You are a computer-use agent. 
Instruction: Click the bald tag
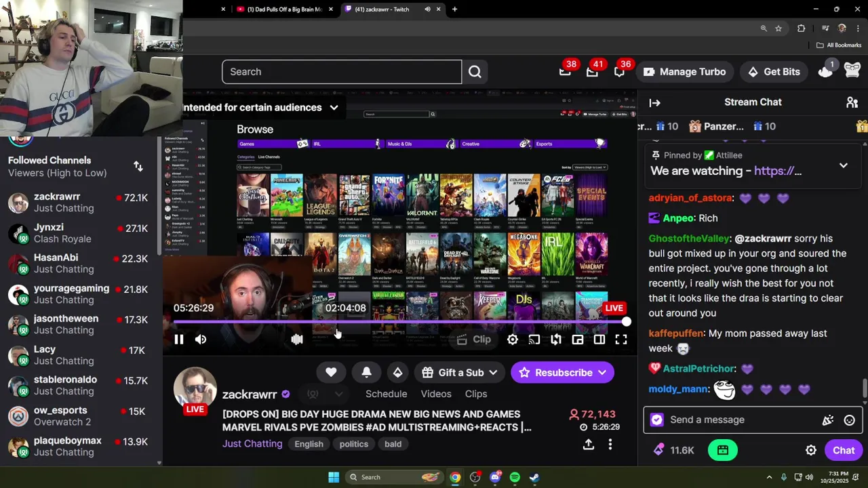[x=393, y=444]
